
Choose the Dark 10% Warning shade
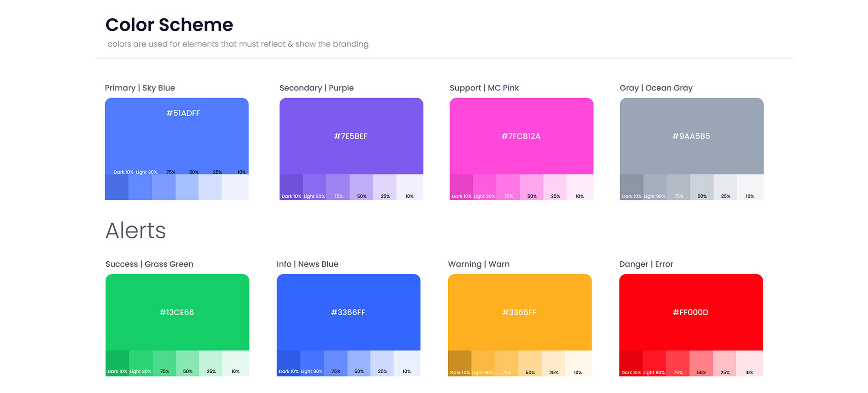pyautogui.click(x=459, y=363)
